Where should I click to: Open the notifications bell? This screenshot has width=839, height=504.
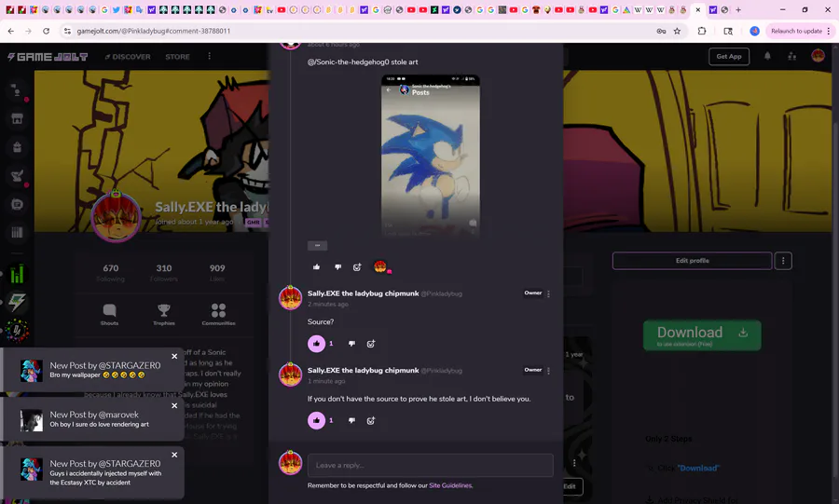pyautogui.click(x=767, y=56)
